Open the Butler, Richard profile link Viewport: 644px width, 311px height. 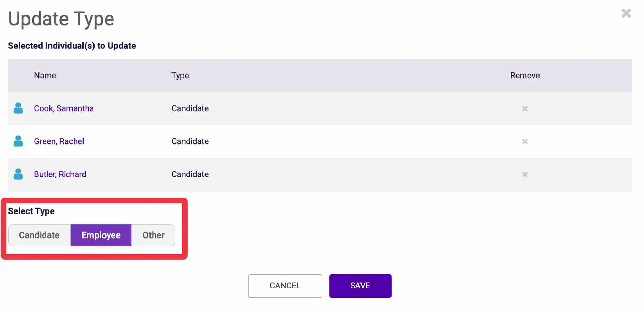point(60,174)
